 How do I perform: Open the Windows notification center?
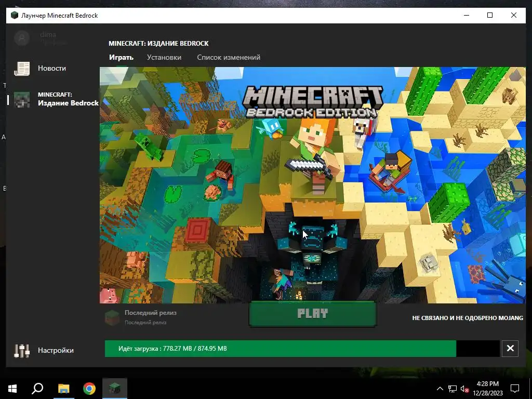tap(515, 389)
